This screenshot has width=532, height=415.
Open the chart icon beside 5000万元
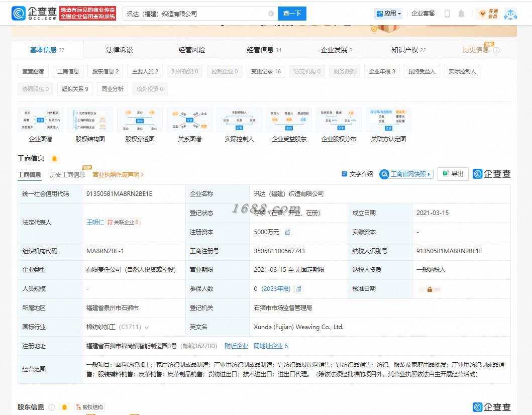[x=287, y=232]
